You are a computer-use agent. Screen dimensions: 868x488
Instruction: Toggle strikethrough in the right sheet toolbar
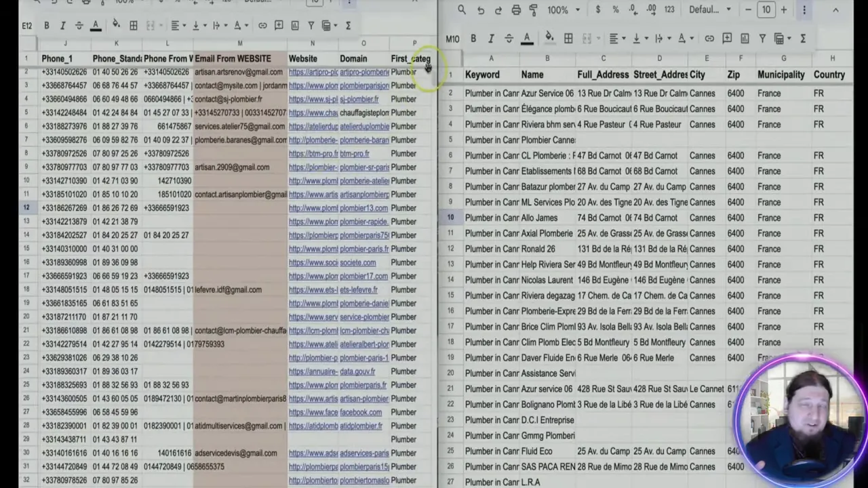[x=509, y=39]
